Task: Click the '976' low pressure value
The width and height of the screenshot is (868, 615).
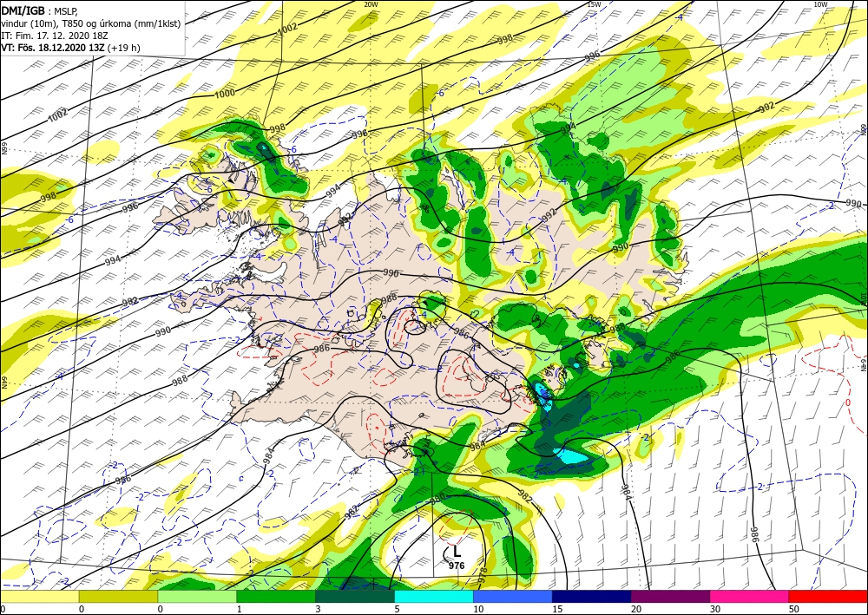Action: (x=457, y=566)
